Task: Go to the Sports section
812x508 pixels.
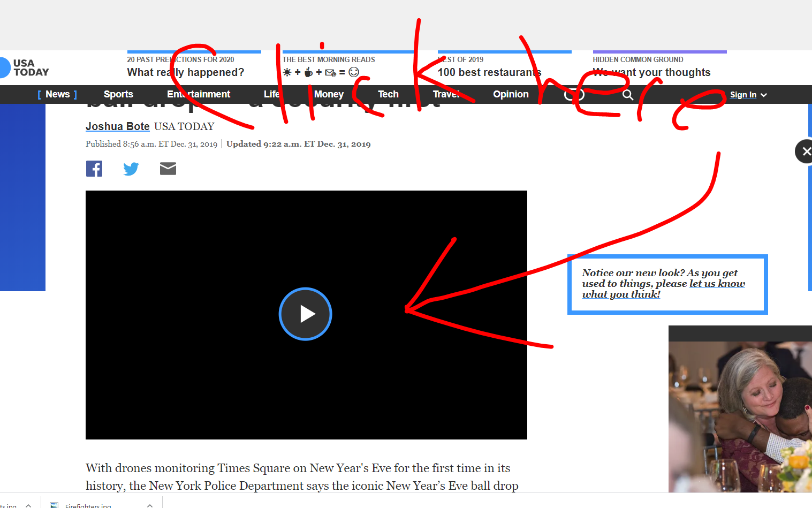Action: pos(118,94)
